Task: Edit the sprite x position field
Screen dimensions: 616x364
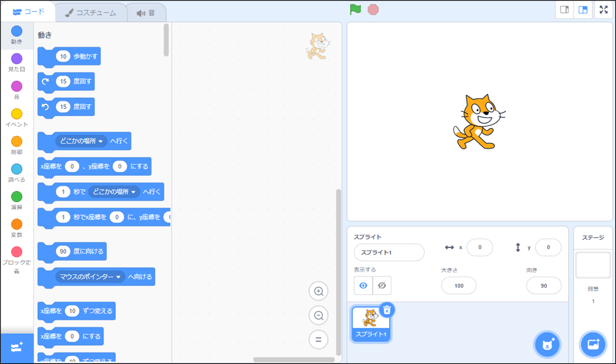Action: coord(480,247)
